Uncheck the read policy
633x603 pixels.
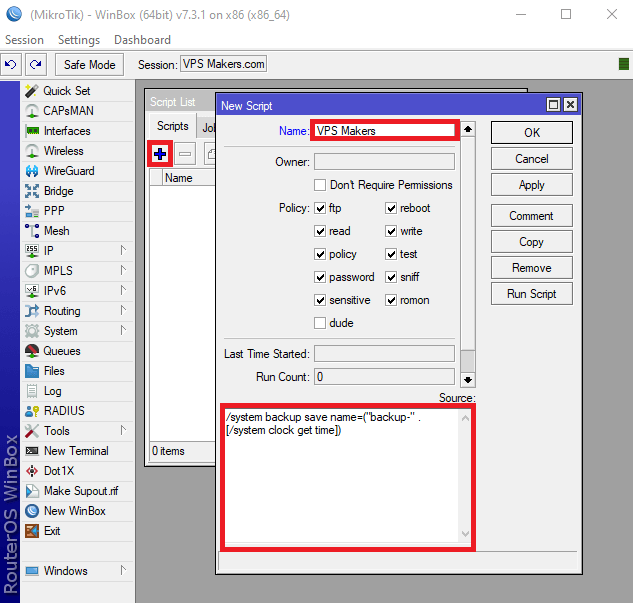pos(320,231)
